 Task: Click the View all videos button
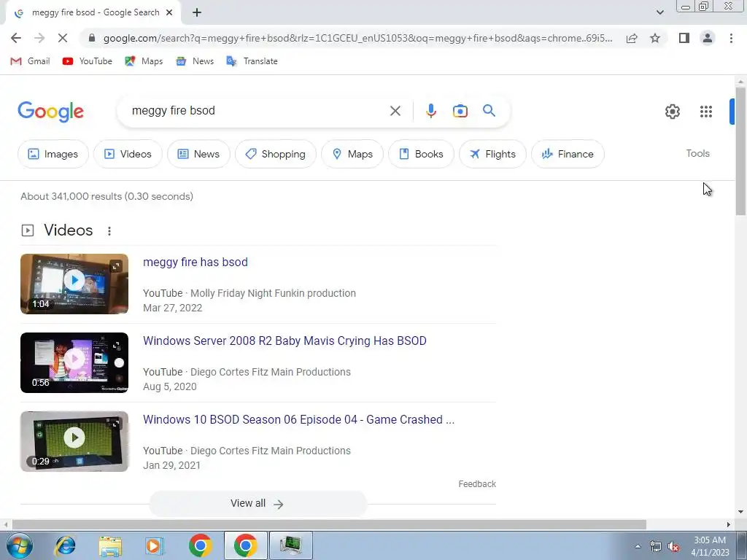pyautogui.click(x=258, y=503)
